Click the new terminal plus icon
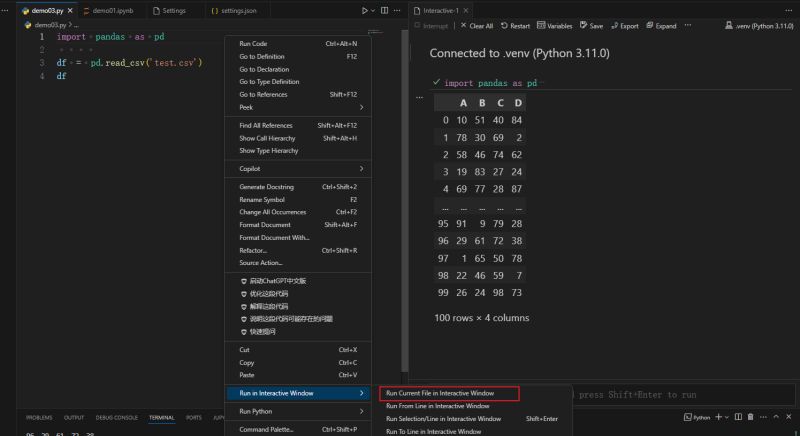 pos(718,417)
